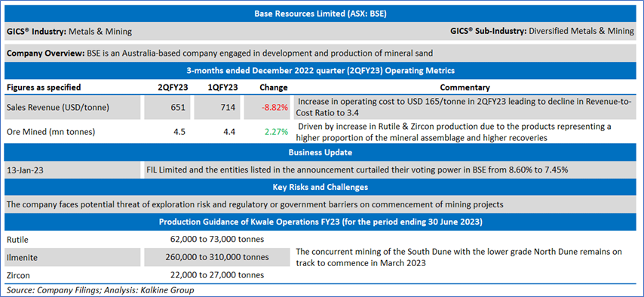Click the Key Risks and Challenges header
644x297 pixels.
pyautogui.click(x=320, y=187)
